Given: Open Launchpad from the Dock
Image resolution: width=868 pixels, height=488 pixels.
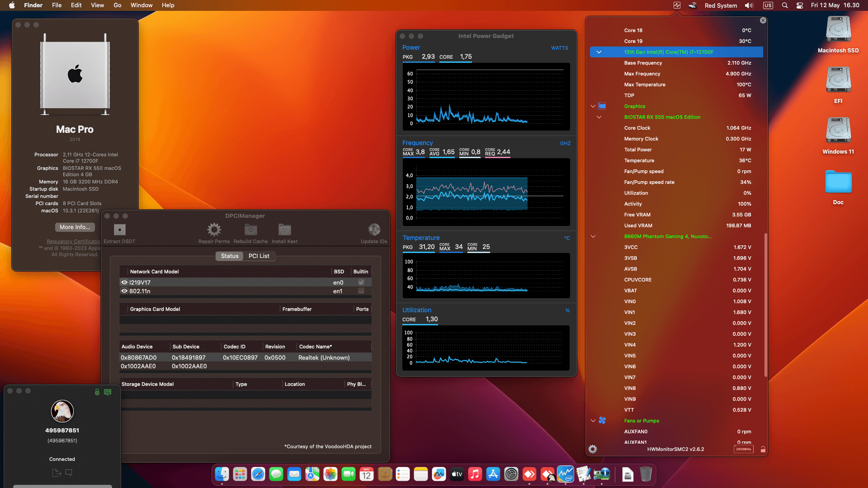Looking at the screenshot, I should (x=240, y=474).
